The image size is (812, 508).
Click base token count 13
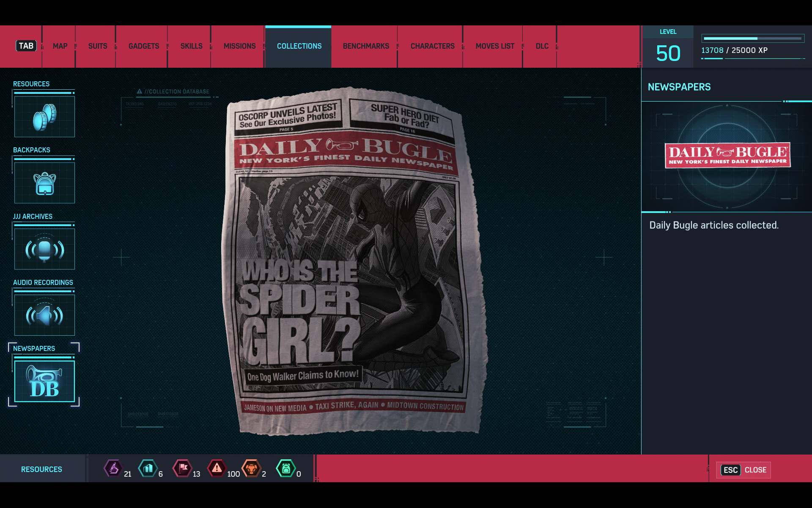[197, 474]
